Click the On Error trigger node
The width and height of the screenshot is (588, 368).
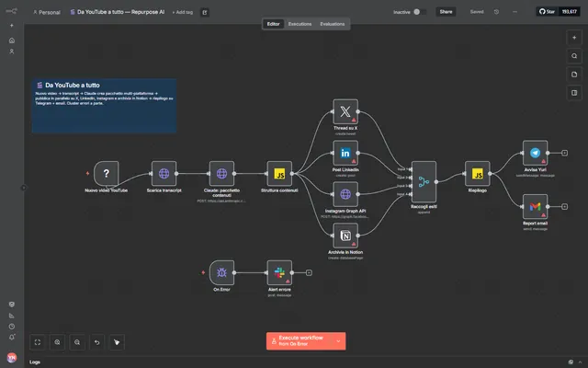point(221,272)
